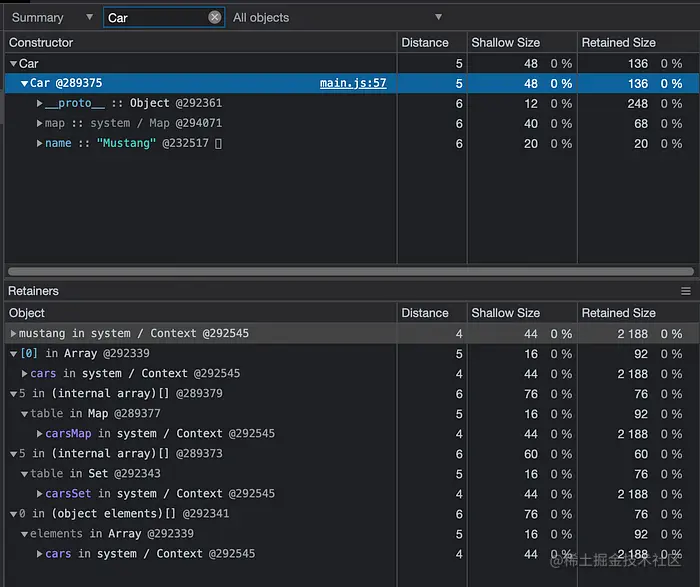The image size is (700, 587).
Task: Expand the map :: system / Map entry
Action: coord(40,124)
